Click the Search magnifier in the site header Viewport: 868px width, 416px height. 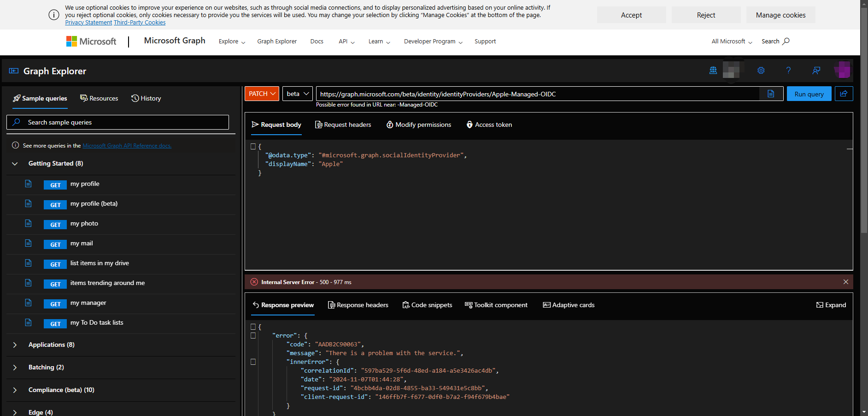coord(786,41)
